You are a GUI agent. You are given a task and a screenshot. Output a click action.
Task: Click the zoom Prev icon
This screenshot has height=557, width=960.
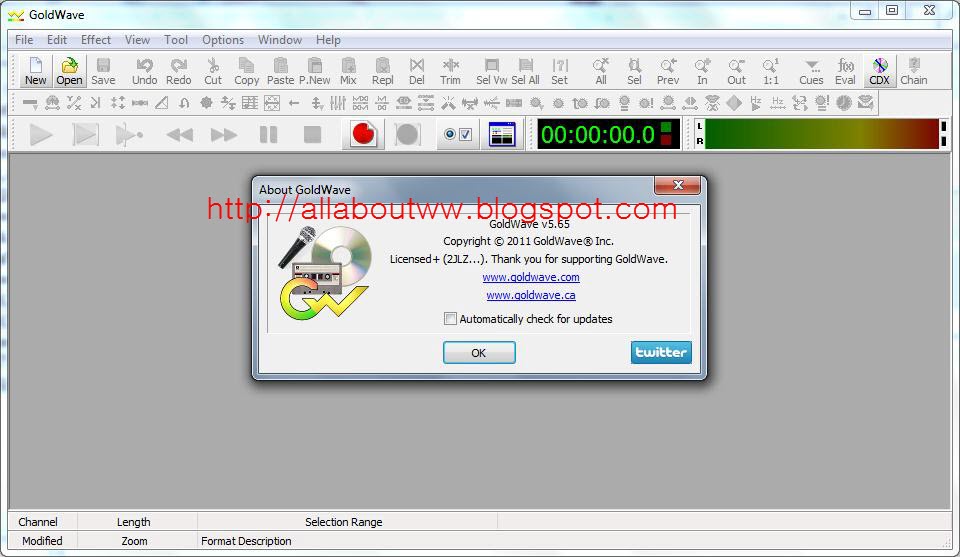pos(668,71)
